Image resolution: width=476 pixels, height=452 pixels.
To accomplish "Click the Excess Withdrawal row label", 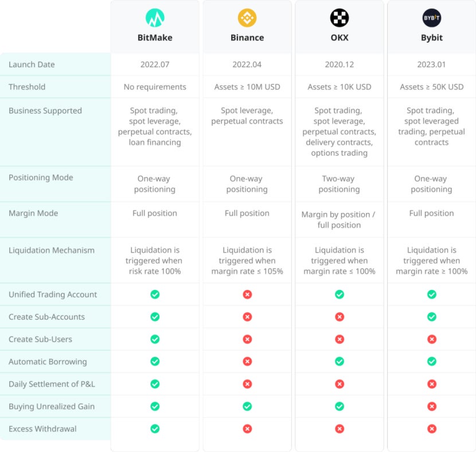I will [42, 429].
